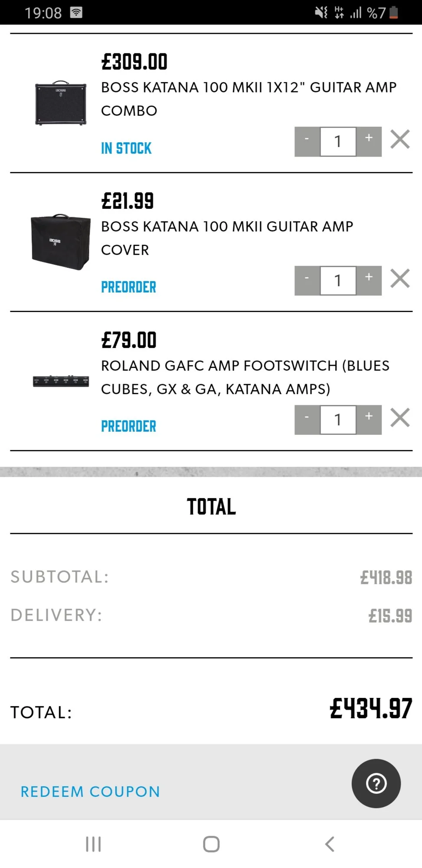This screenshot has width=422, height=868.
Task: Click Redeem Coupon link
Action: tap(90, 792)
